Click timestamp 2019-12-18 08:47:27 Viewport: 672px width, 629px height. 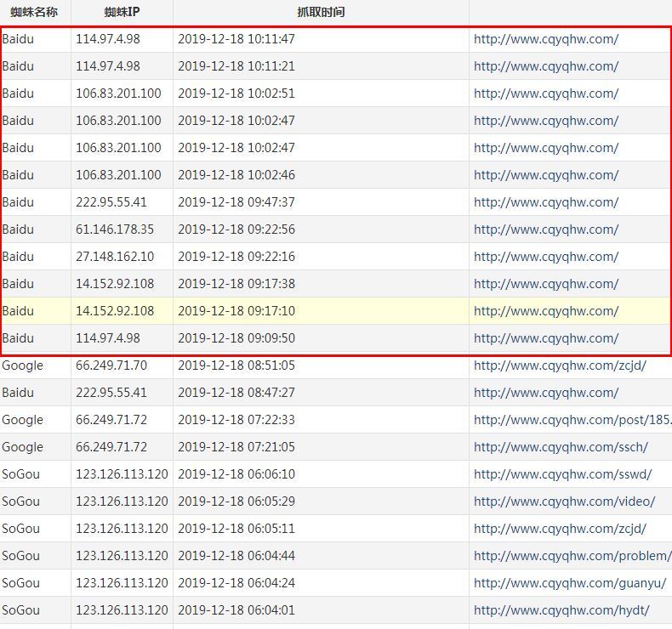point(236,393)
